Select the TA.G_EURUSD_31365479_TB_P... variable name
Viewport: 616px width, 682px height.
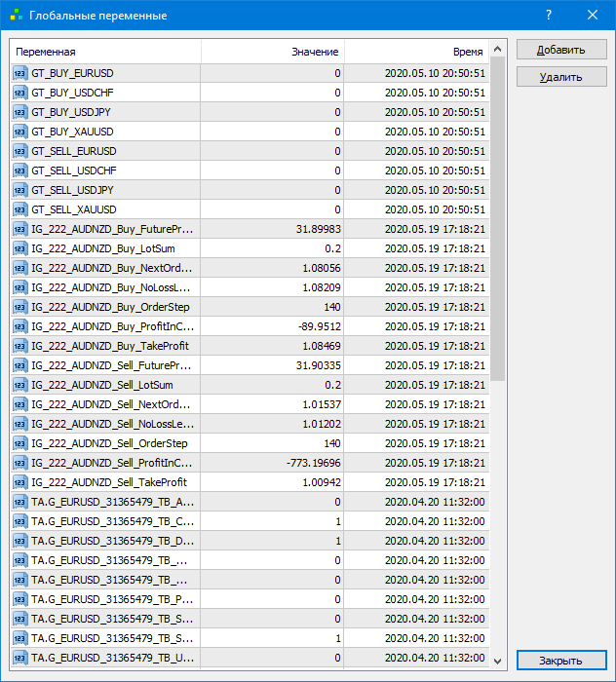pos(113,599)
